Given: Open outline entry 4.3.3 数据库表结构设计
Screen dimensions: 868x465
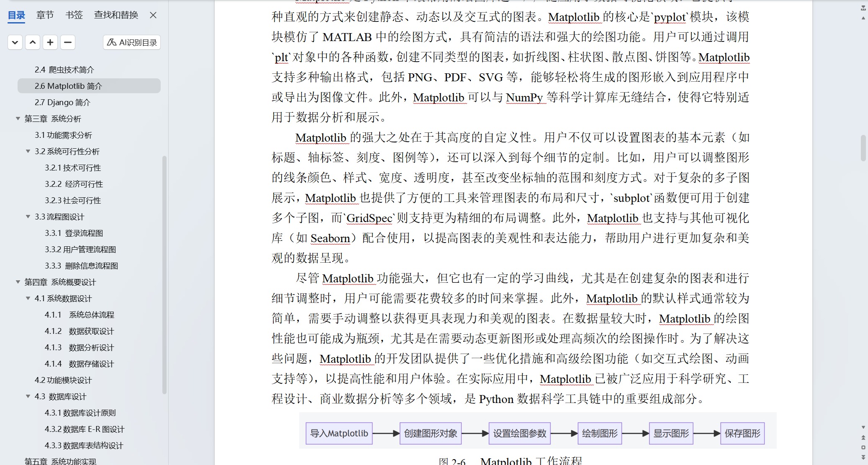Looking at the screenshot, I should (84, 445).
